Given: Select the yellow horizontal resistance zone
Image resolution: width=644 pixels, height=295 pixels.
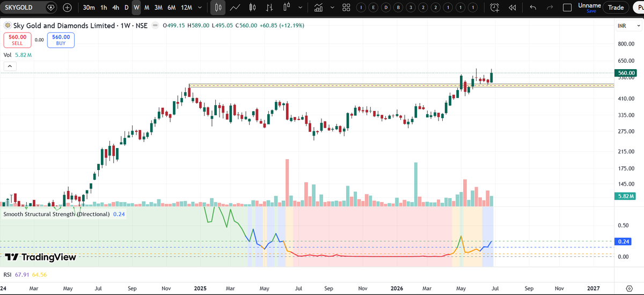Looking at the screenshot, I should coord(401,85).
